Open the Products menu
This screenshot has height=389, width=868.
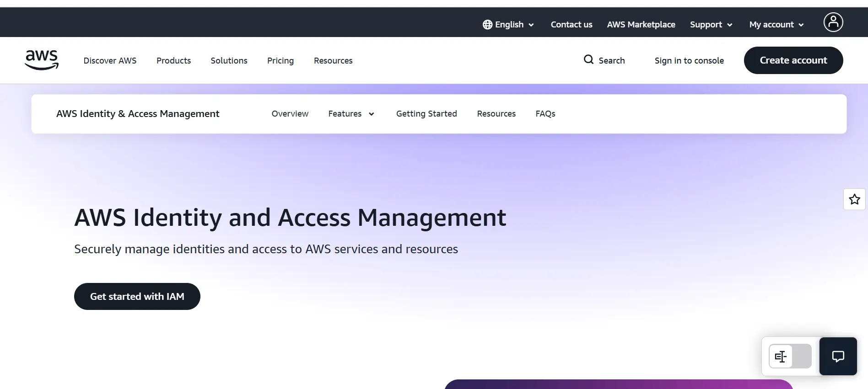click(173, 61)
